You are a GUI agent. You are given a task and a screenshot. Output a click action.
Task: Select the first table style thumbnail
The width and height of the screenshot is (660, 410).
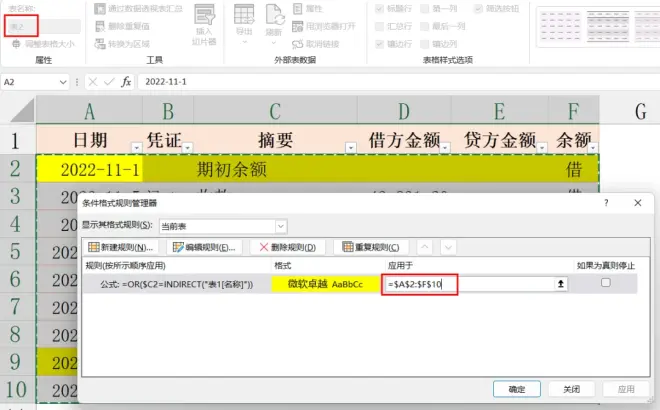pos(560,26)
